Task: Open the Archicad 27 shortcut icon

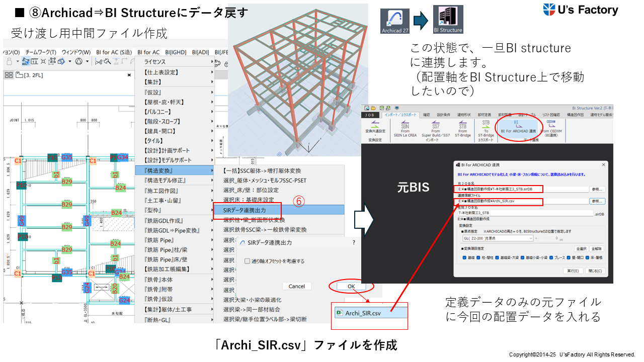Action: coord(394,21)
